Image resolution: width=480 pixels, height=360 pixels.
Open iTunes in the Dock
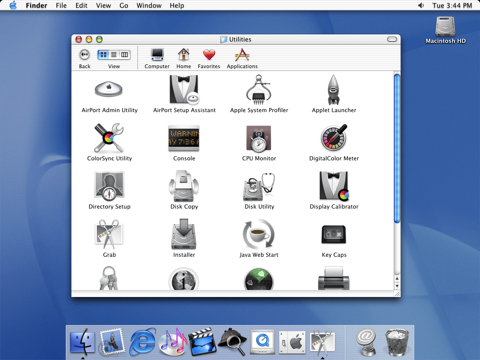pos(172,342)
